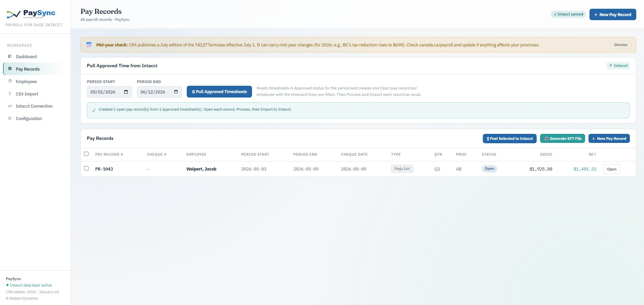Click the Intacct Connection arrows icon
This screenshot has height=305, width=644.
[x=10, y=106]
